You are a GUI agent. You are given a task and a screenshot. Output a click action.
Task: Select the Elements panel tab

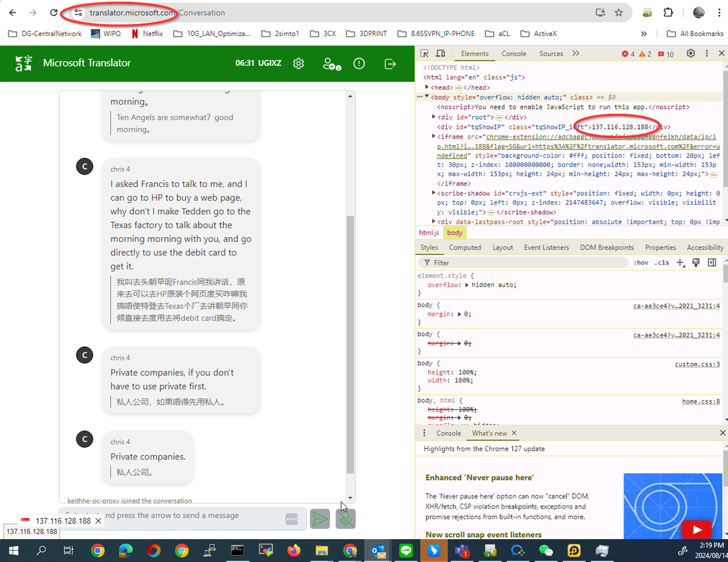pos(475,53)
